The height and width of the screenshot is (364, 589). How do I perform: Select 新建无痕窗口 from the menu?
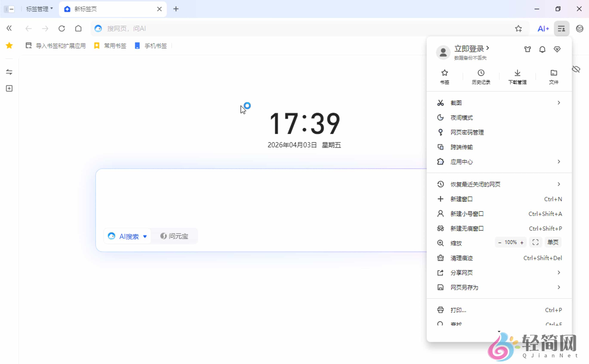coord(467,228)
